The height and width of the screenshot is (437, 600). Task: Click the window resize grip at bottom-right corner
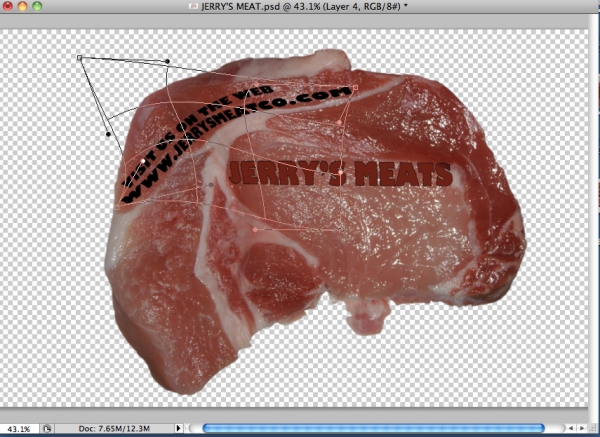click(594, 428)
